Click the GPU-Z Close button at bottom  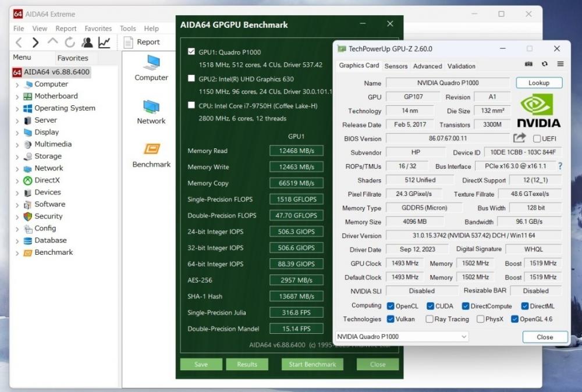(x=545, y=337)
